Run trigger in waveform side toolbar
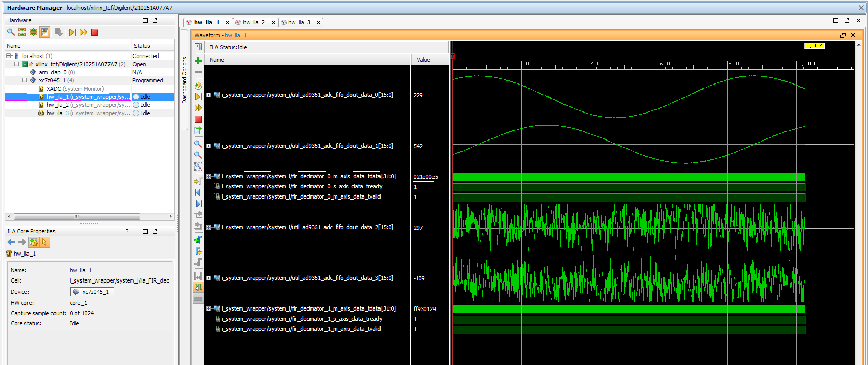 coord(198,97)
